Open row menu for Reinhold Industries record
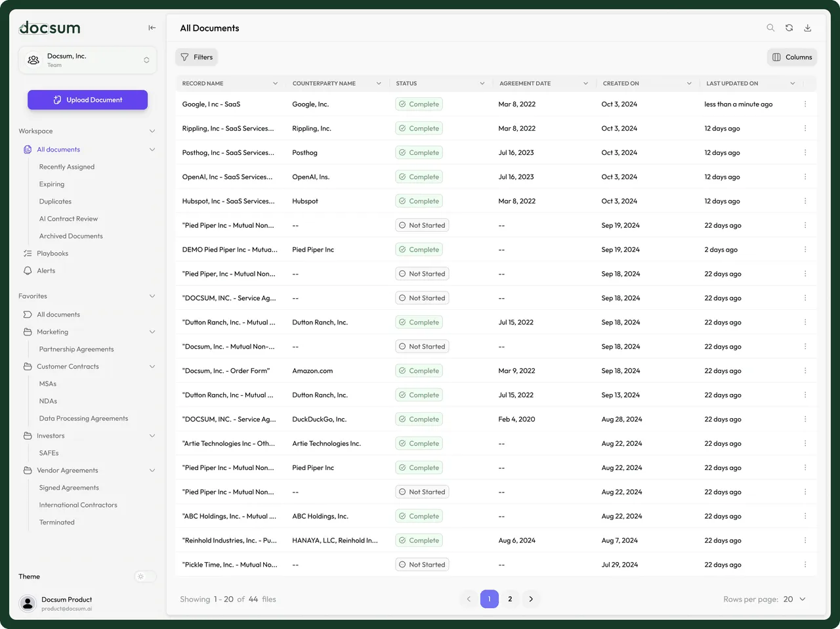Viewport: 840px width, 629px height. (805, 540)
